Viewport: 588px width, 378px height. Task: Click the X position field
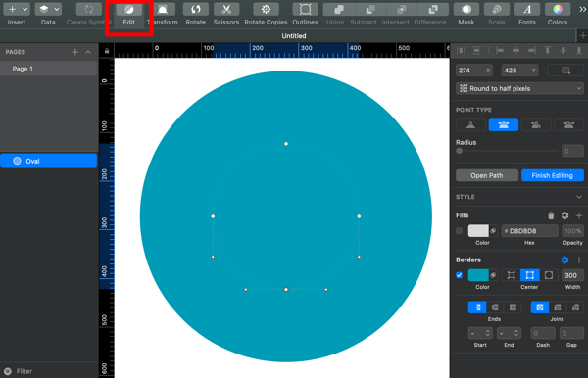[x=474, y=71]
